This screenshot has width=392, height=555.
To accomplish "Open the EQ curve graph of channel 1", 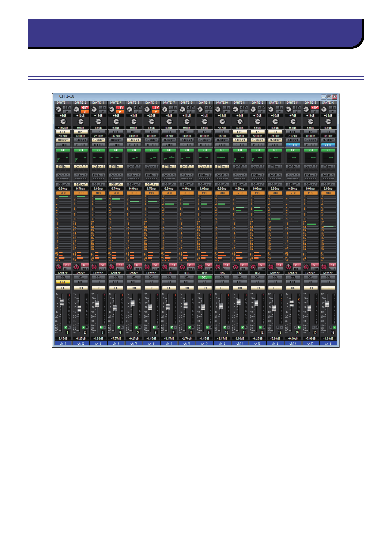I will [63, 157].
